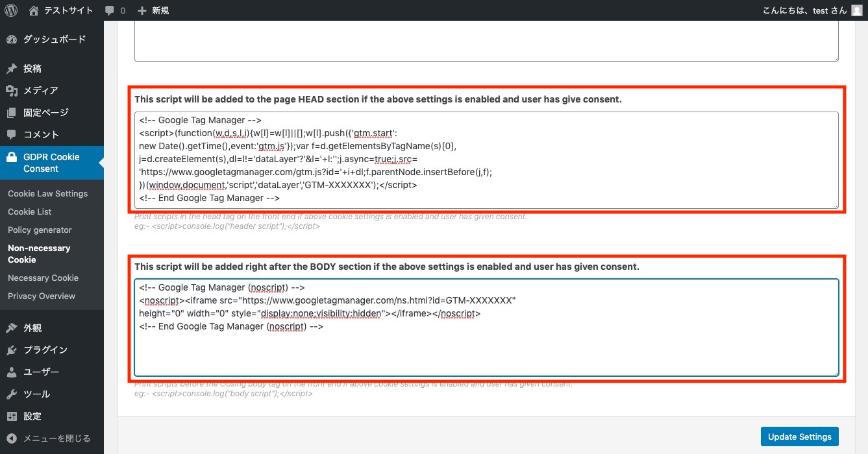868x454 pixels.
Task: Click the plus icon for 新規
Action: tap(142, 10)
